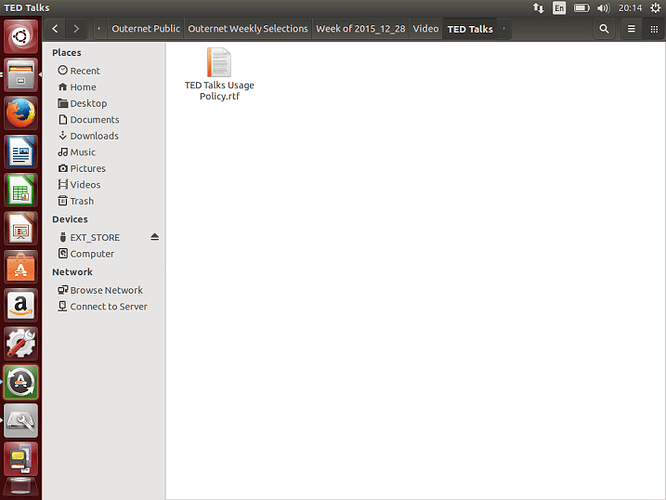Click the TED Talks breadcrumb
The width and height of the screenshot is (666, 500).
point(470,29)
